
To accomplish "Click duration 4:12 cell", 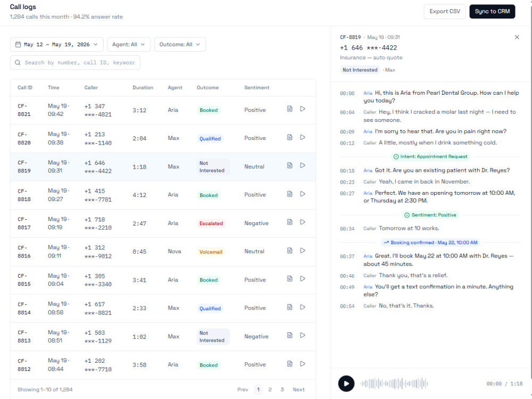I will (139, 195).
